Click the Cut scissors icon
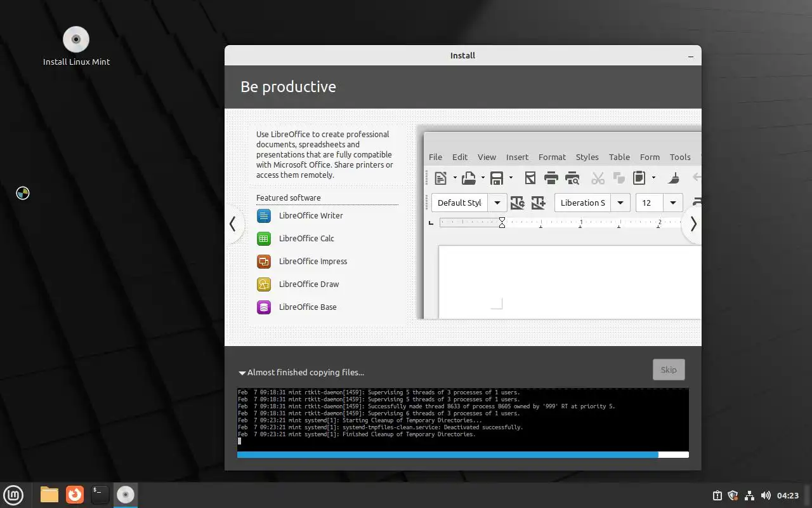Viewport: 812px width, 508px height. [598, 178]
